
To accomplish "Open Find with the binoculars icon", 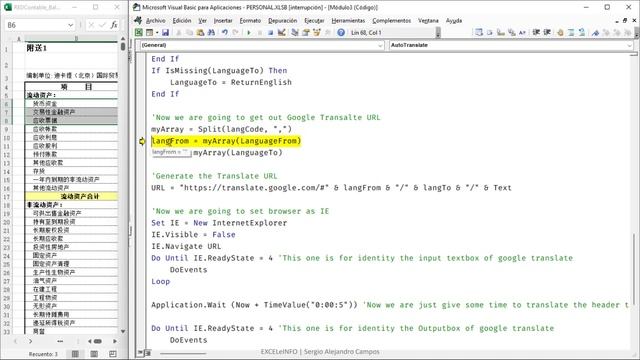I will [x=211, y=32].
